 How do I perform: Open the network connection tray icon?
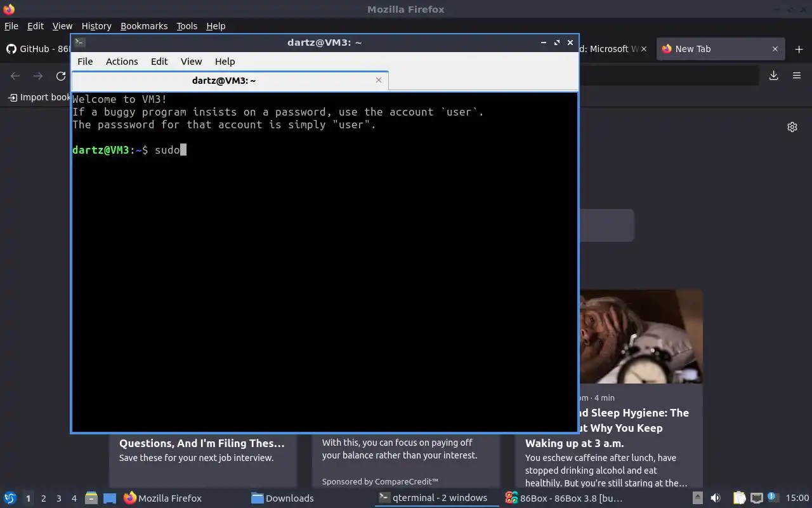click(x=756, y=498)
